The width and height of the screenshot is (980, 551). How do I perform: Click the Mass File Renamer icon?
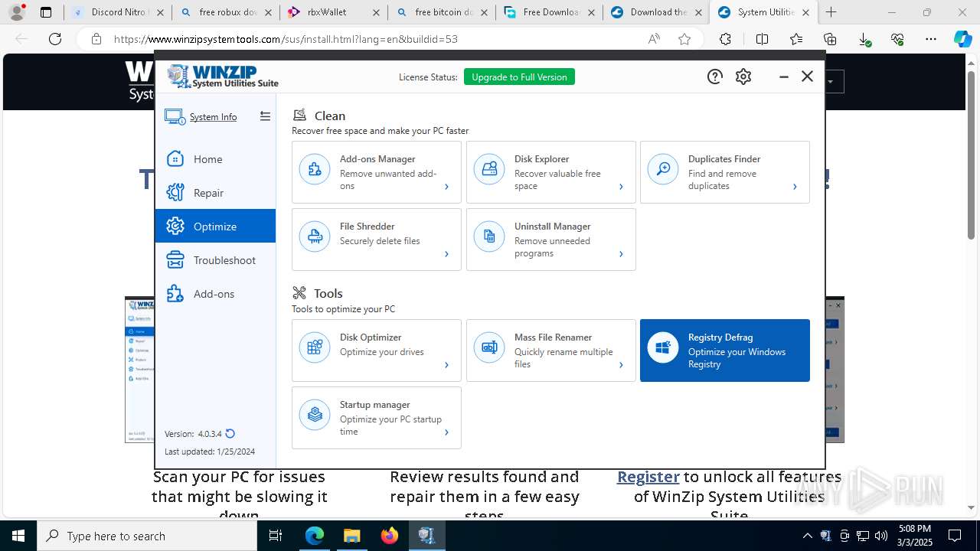coord(489,348)
